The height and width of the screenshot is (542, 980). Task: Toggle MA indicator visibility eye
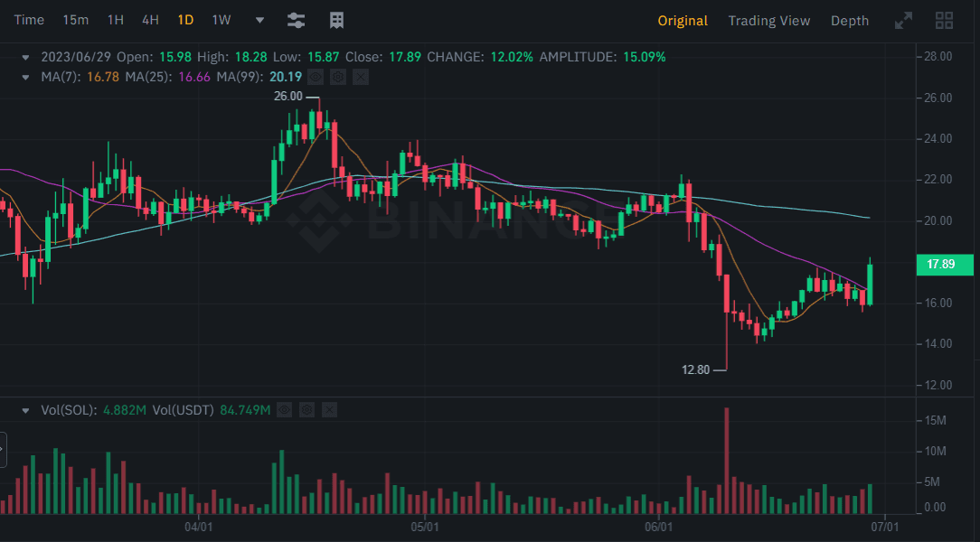316,77
